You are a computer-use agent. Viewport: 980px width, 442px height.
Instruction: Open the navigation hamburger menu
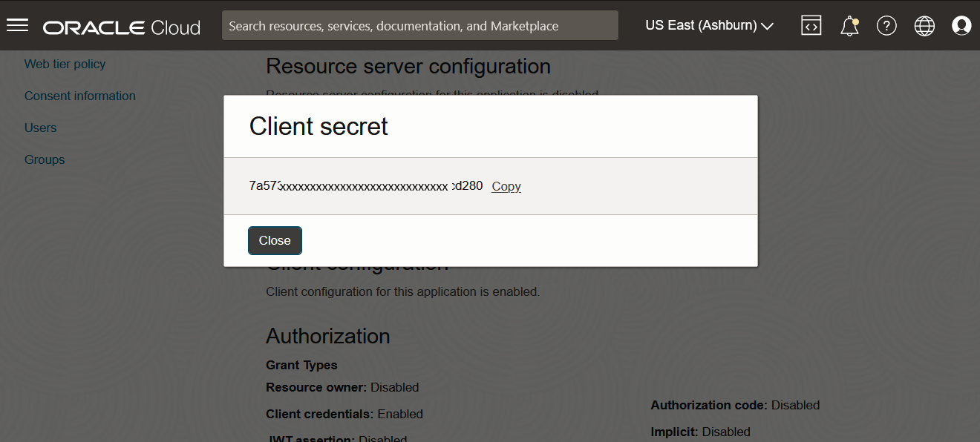[x=17, y=24]
